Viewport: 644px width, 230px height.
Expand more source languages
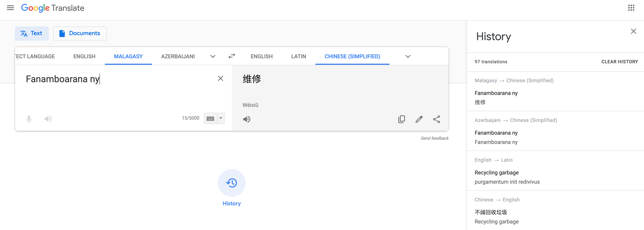click(x=213, y=56)
